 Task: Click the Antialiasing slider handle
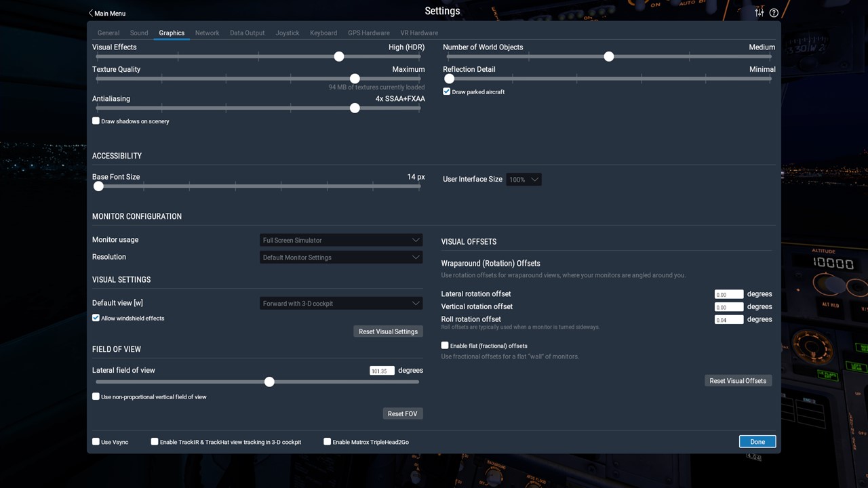coord(355,108)
